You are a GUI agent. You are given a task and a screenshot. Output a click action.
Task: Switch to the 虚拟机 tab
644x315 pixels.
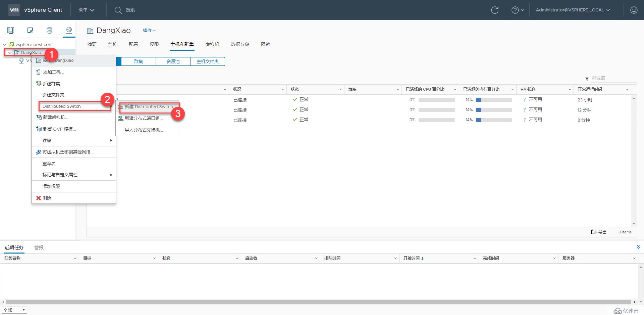tap(212, 44)
